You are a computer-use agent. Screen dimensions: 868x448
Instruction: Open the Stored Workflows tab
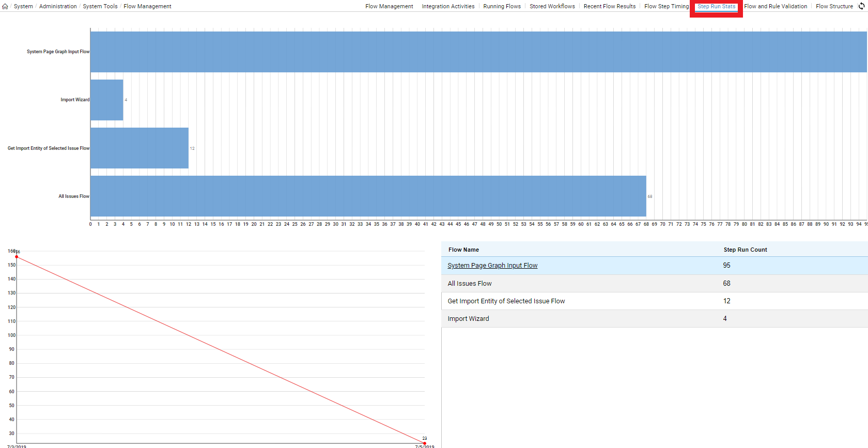click(x=552, y=6)
